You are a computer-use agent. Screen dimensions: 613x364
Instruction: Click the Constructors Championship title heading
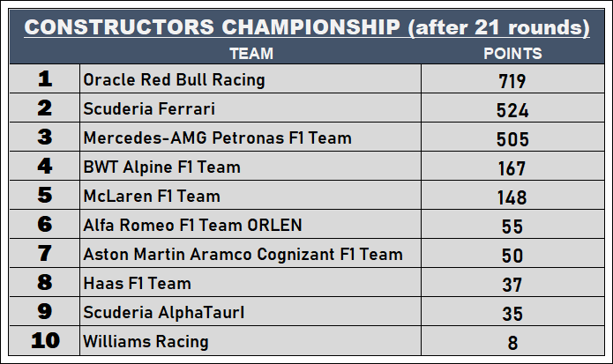pos(306,27)
